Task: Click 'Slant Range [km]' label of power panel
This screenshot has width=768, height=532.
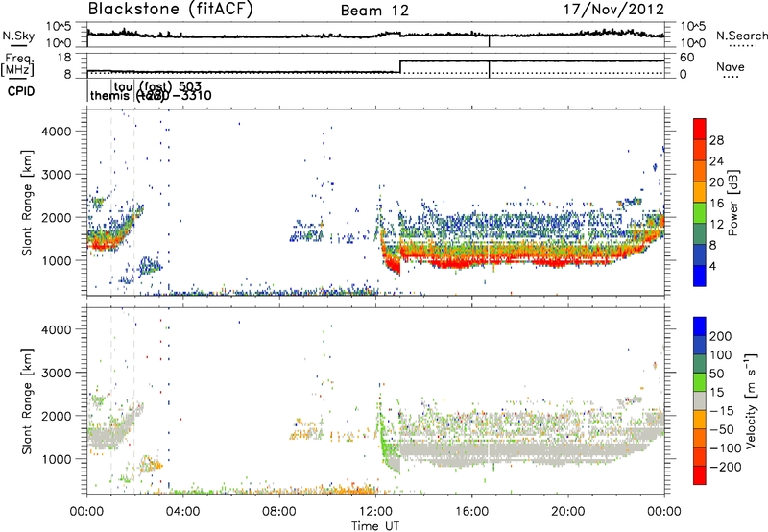Action: [27, 203]
